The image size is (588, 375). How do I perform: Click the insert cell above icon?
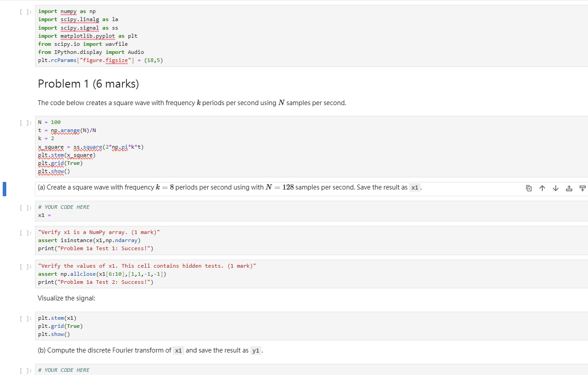pyautogui.click(x=569, y=188)
